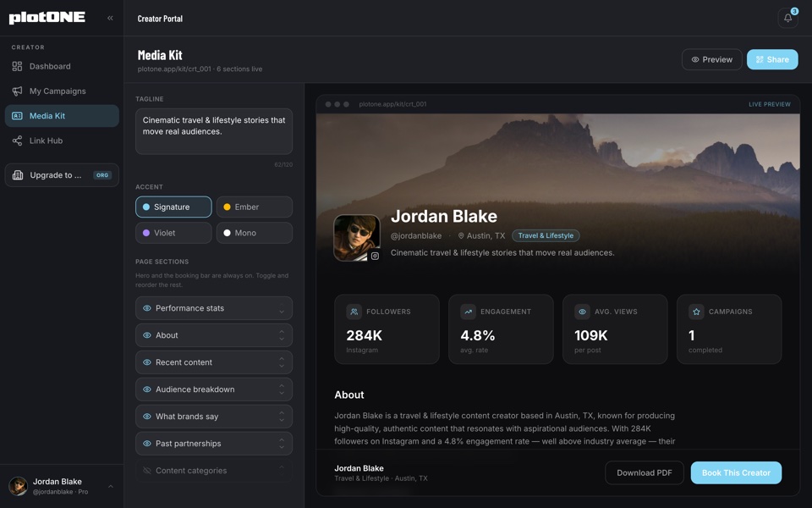Move the About section up
Viewport: 812px width, 508px height.
pos(282,332)
